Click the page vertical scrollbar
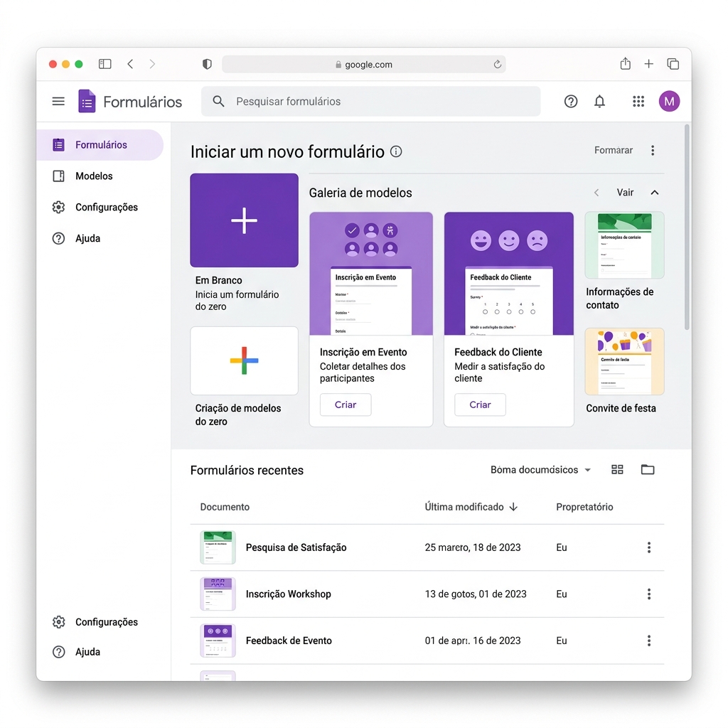Viewport: 728px width, 728px height. [x=687, y=227]
